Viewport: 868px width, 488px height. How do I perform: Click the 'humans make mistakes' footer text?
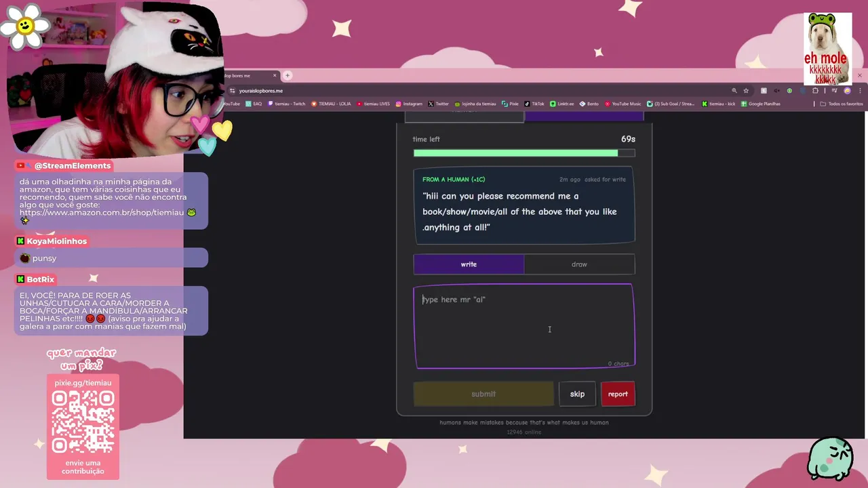(524, 422)
